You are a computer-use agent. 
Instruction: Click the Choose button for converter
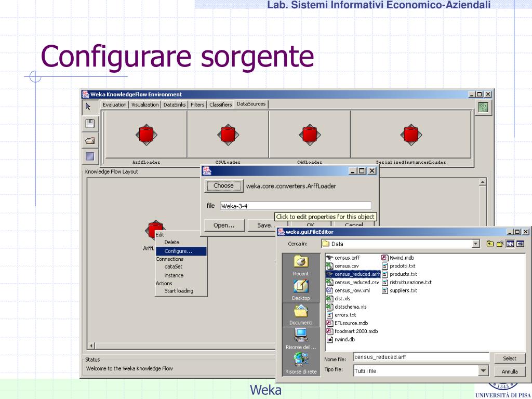(223, 186)
